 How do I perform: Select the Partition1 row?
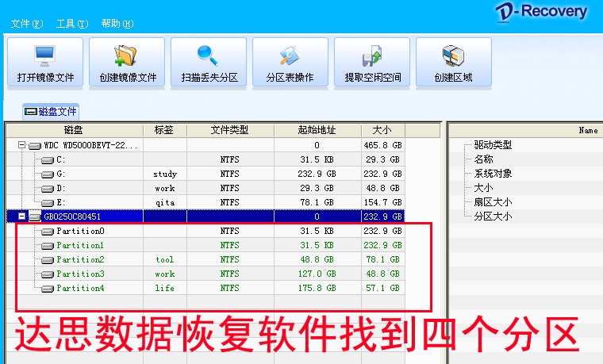point(205,245)
